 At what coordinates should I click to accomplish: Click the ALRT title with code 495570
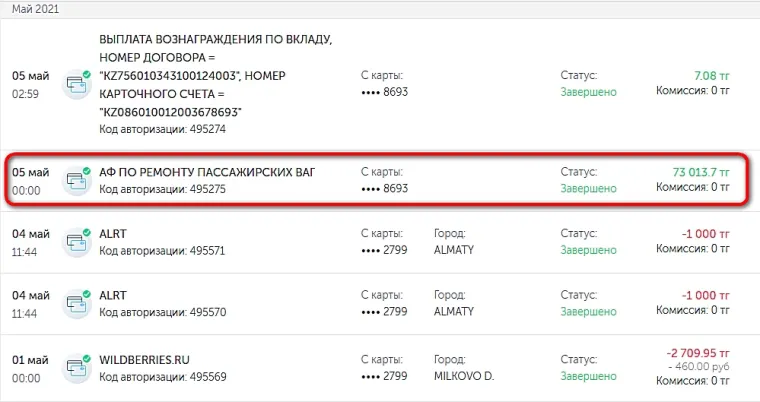pyautogui.click(x=113, y=295)
